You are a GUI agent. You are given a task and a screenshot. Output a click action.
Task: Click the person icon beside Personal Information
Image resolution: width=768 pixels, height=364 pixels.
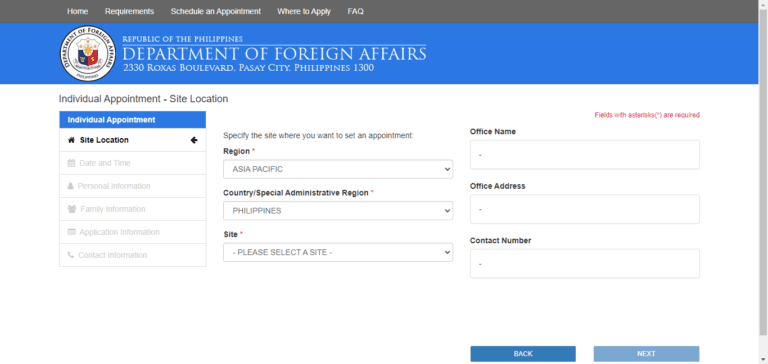pos(71,186)
